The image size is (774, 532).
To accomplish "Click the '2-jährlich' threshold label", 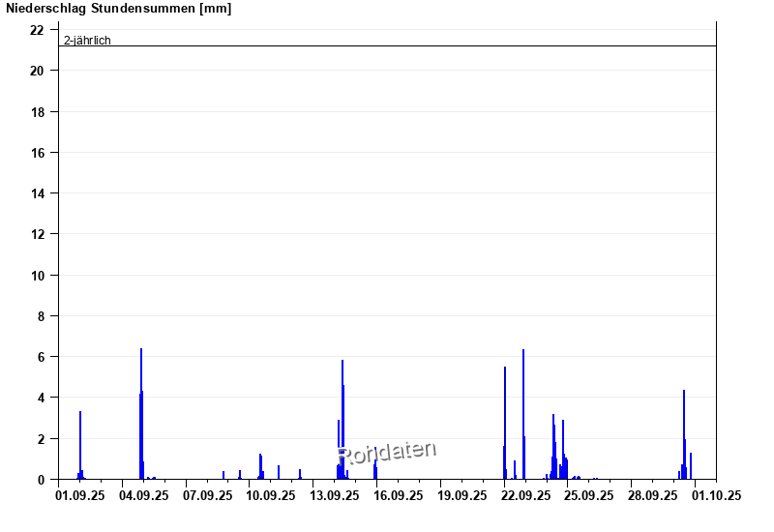I will click(87, 40).
